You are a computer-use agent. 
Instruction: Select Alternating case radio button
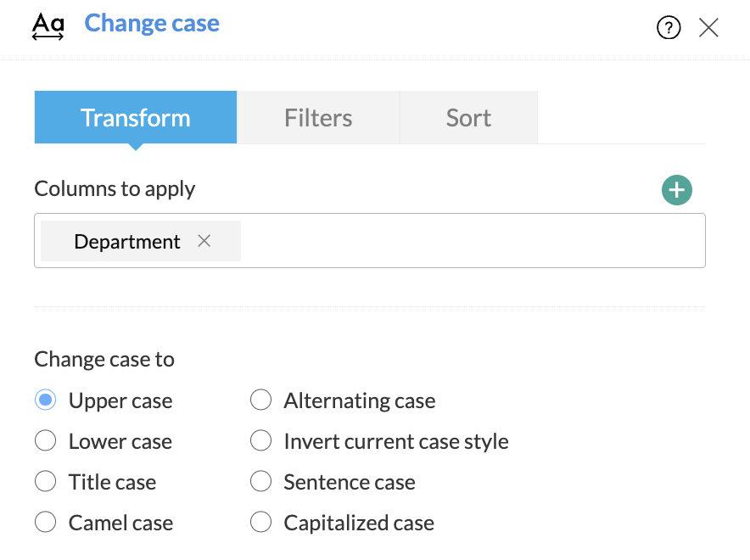pos(261,400)
